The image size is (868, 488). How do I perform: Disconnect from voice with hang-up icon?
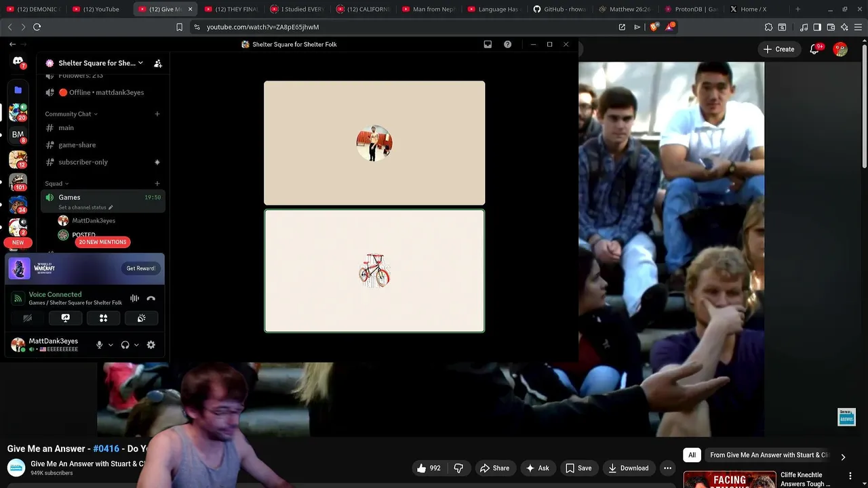(151, 298)
